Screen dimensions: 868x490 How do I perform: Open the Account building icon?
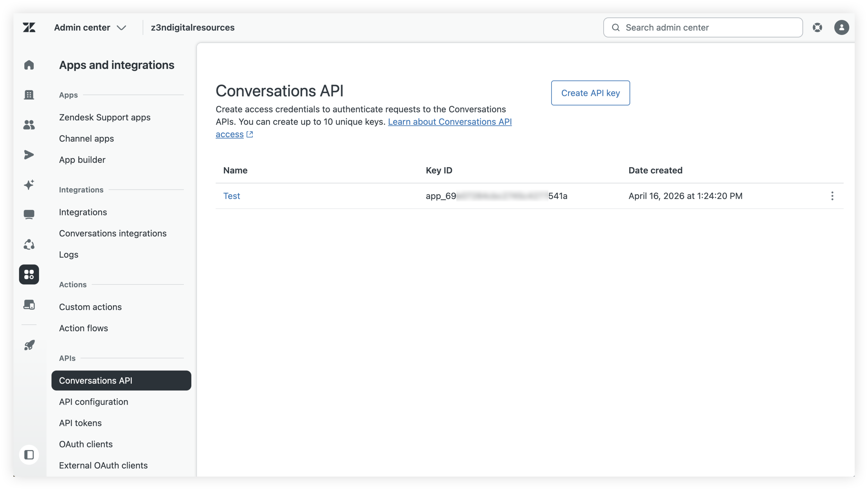(29, 95)
